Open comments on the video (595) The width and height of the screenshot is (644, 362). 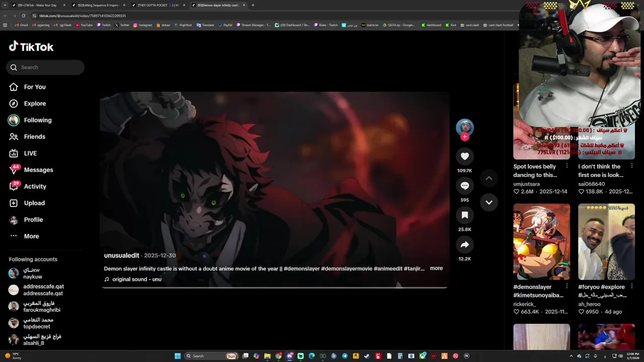[464, 186]
